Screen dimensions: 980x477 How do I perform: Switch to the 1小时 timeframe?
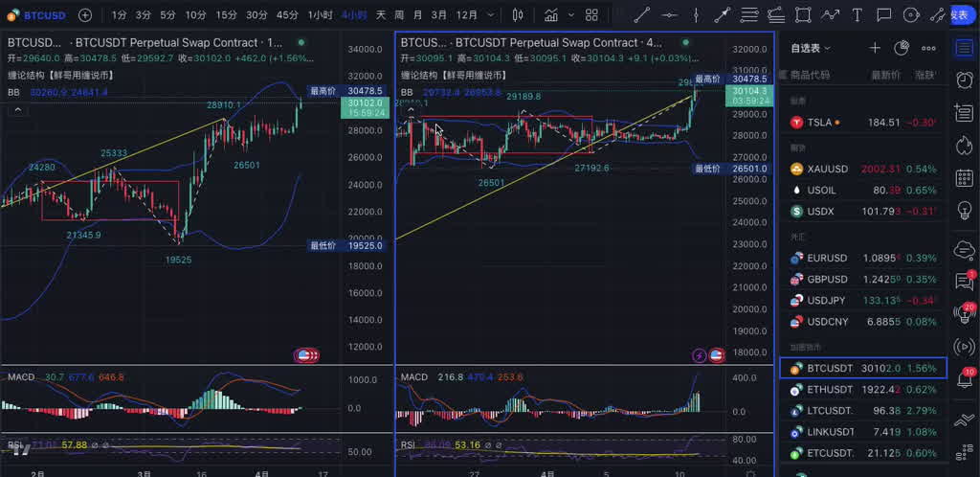click(x=321, y=15)
